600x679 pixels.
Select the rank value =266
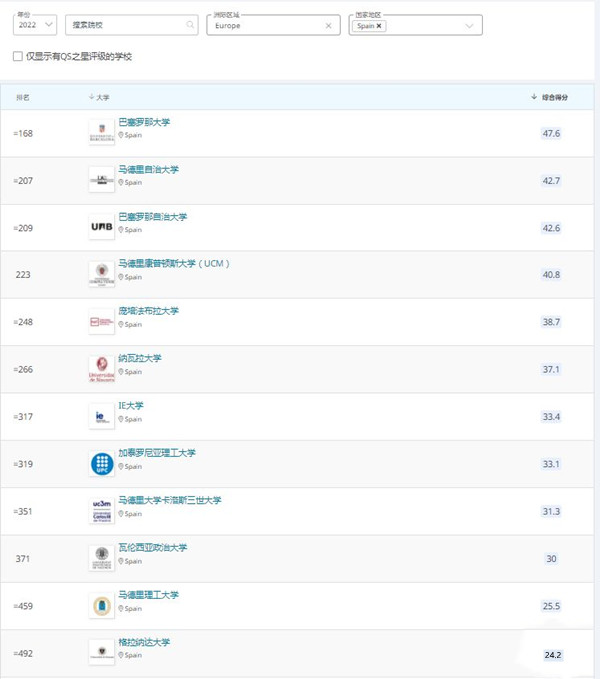[x=23, y=369]
